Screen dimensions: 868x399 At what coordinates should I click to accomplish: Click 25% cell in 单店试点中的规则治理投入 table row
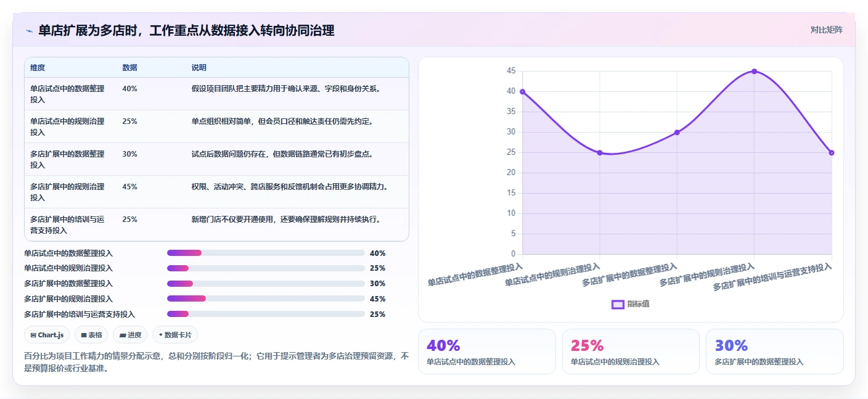pos(129,121)
